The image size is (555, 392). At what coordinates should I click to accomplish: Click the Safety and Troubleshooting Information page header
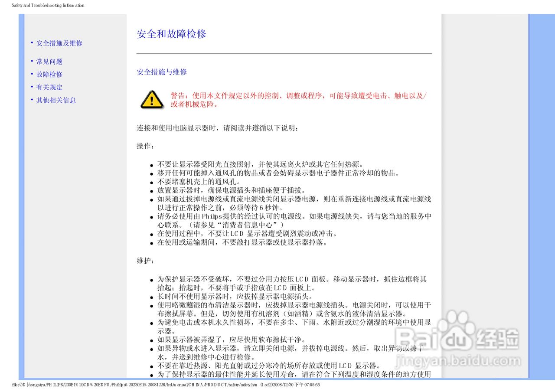click(x=48, y=6)
